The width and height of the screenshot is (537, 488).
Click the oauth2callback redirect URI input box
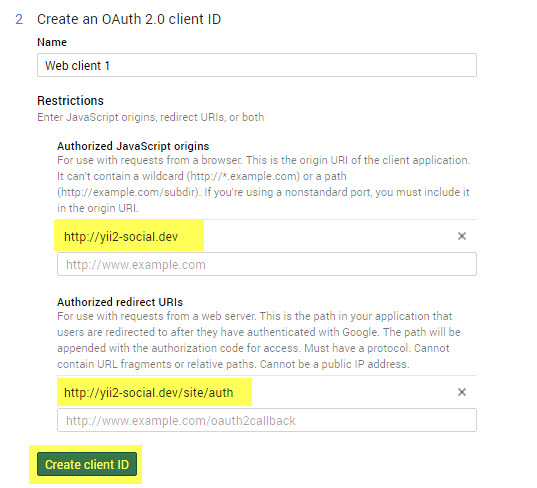[267, 420]
